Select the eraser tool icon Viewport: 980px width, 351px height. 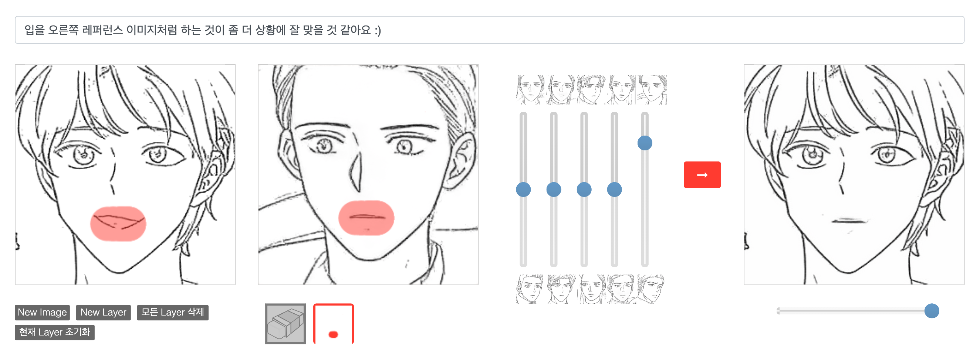pyautogui.click(x=285, y=324)
